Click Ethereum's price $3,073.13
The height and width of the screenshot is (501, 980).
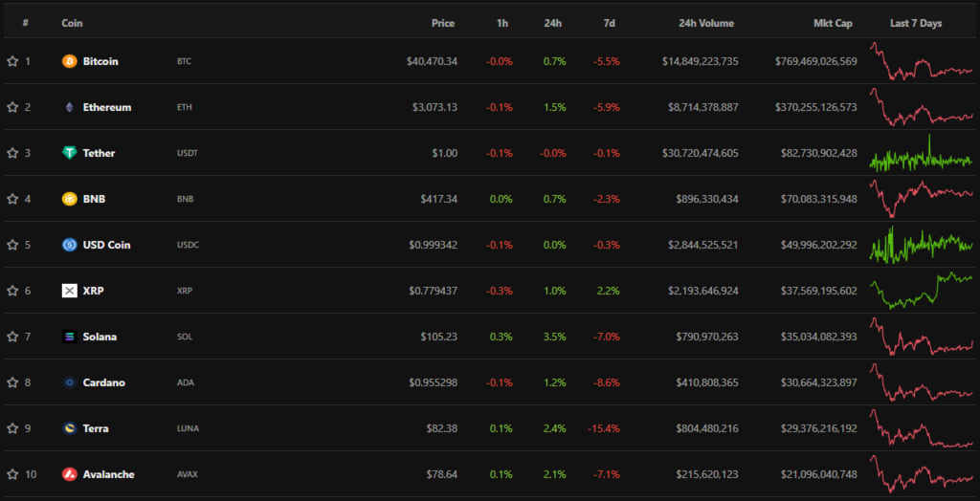tap(435, 107)
